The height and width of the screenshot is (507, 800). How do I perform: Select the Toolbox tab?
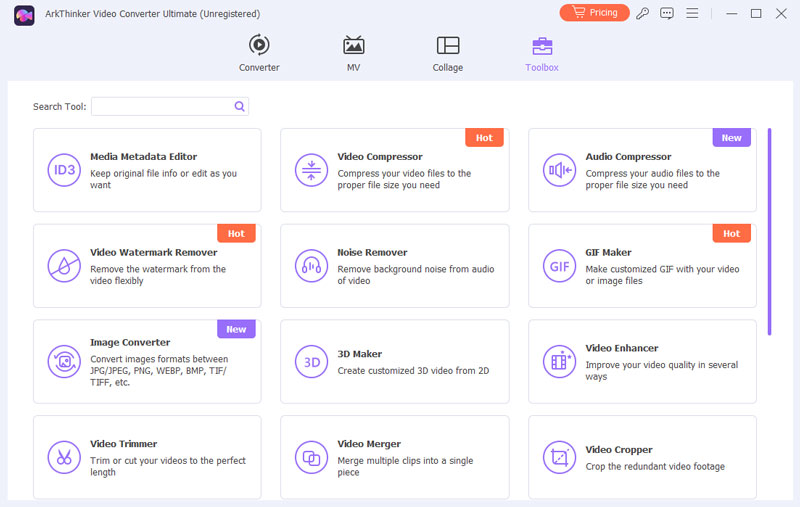[x=542, y=53]
